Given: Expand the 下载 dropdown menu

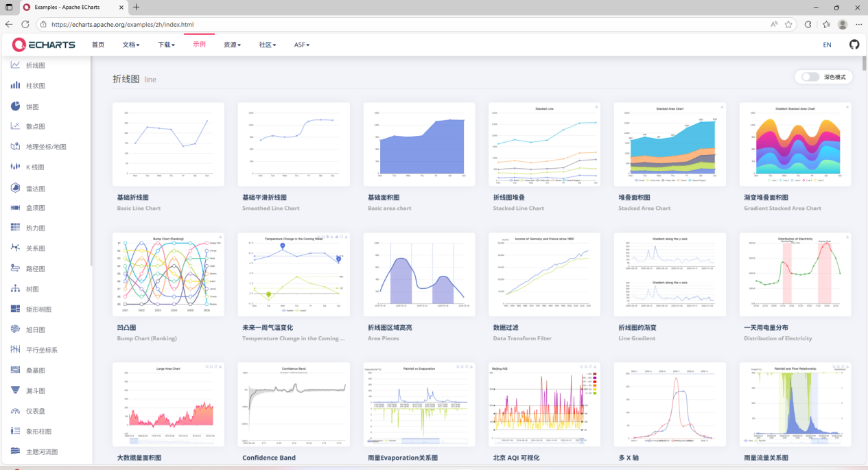Looking at the screenshot, I should pos(166,45).
